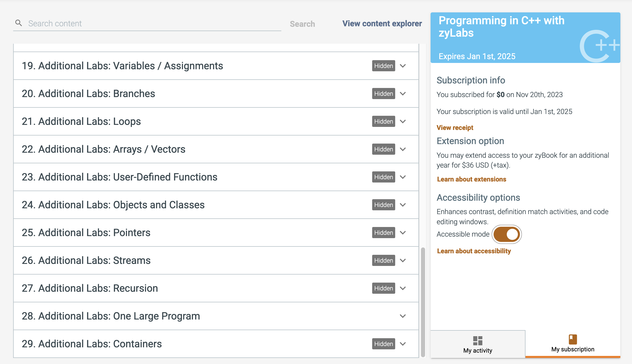Switch to the My subscription tab

click(573, 349)
